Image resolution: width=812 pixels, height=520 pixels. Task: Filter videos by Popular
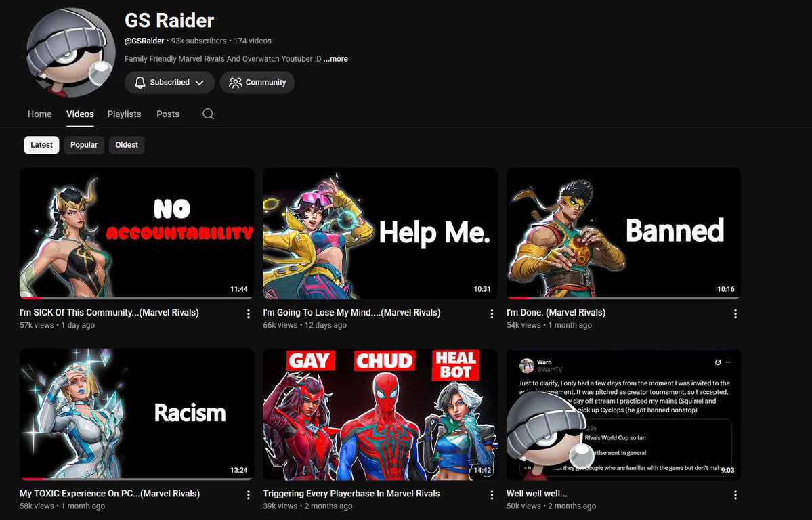(x=84, y=145)
